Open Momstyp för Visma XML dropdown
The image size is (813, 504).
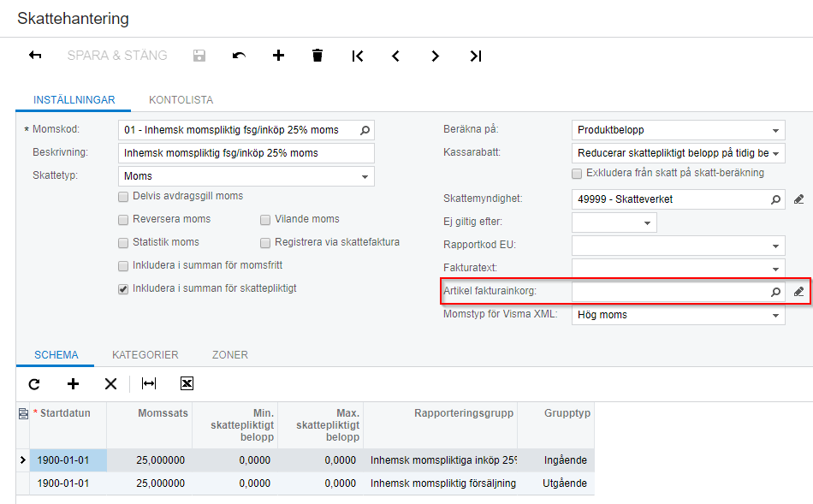(x=775, y=315)
